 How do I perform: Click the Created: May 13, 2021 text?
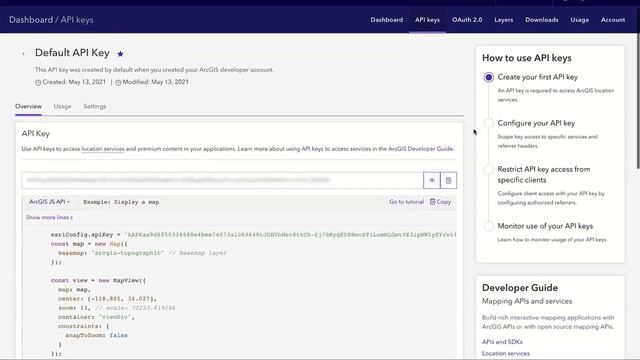coord(70,82)
